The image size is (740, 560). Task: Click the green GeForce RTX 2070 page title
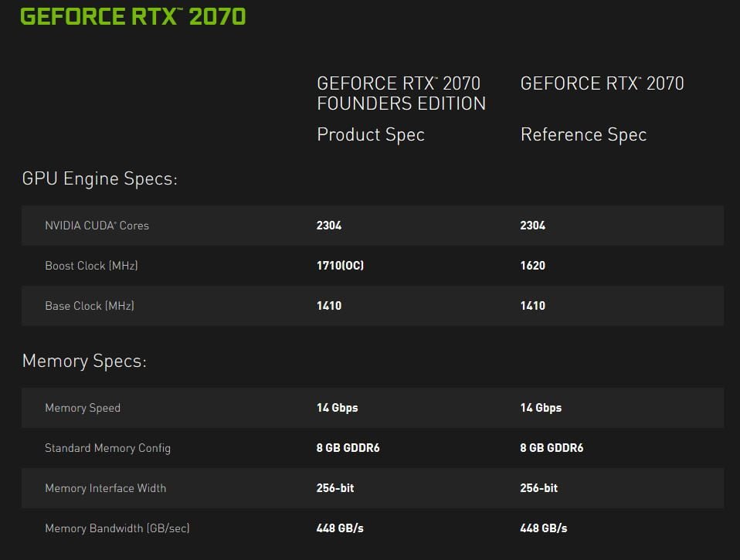(133, 16)
